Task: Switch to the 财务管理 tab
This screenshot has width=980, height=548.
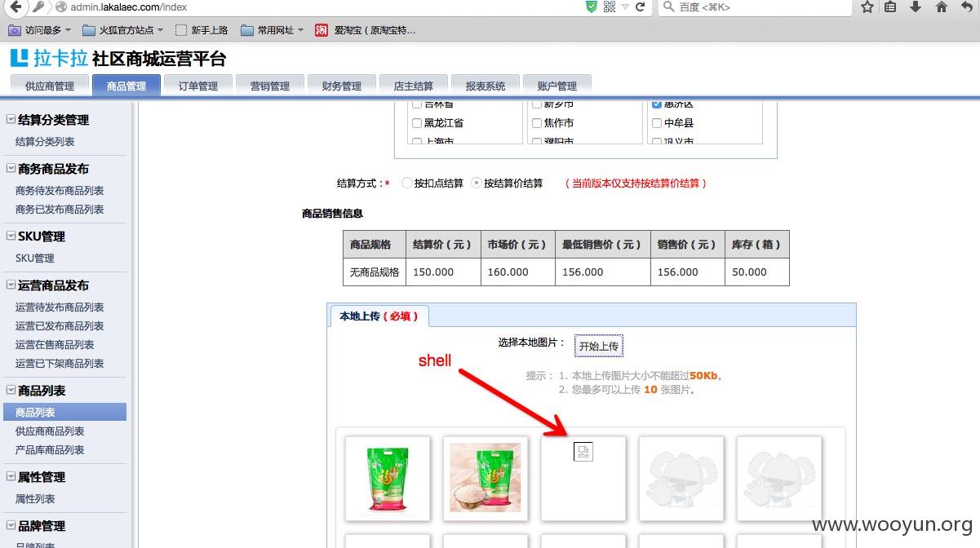Action: (x=341, y=85)
